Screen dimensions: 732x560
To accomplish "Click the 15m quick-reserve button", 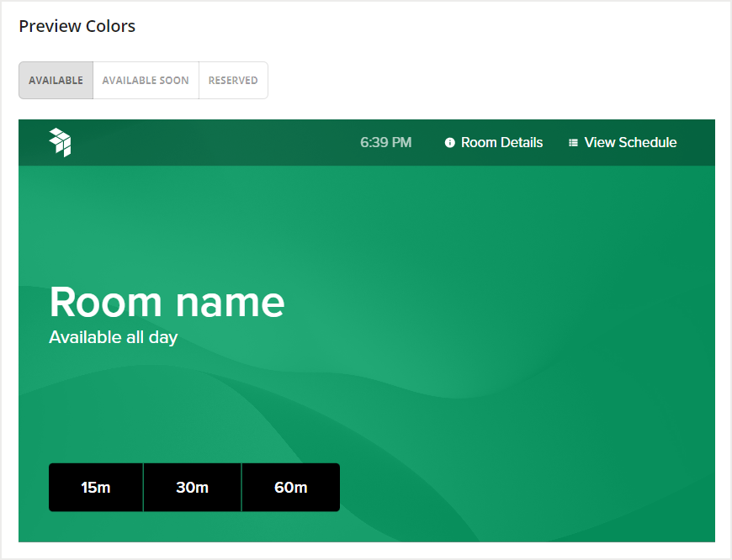I will (x=95, y=487).
